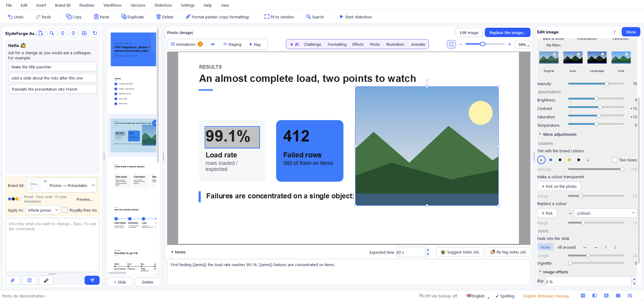Tick the Royalty-free images checkbox
The image size is (644, 301).
pos(65,210)
